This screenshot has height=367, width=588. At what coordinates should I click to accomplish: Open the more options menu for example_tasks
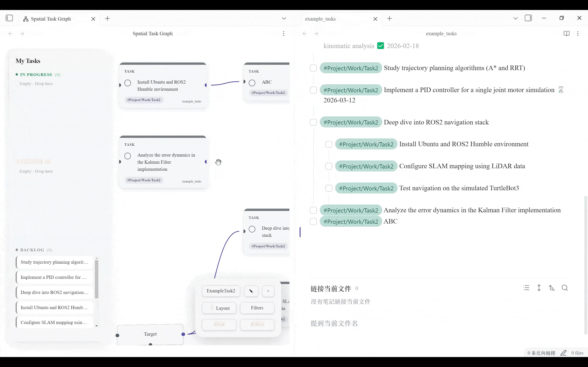[x=578, y=33]
